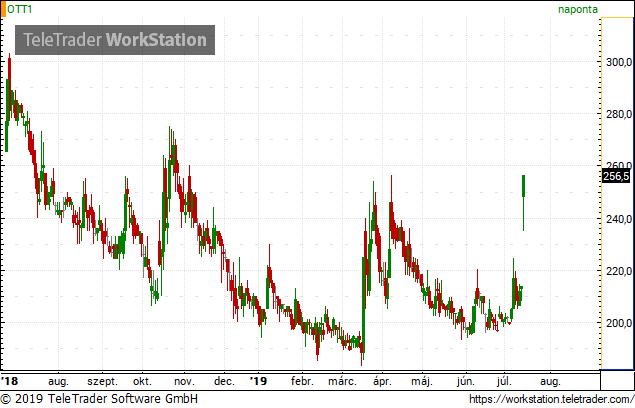The width and height of the screenshot is (635, 408).
Task: Select the okt. label on time axis
Action: tap(142, 381)
